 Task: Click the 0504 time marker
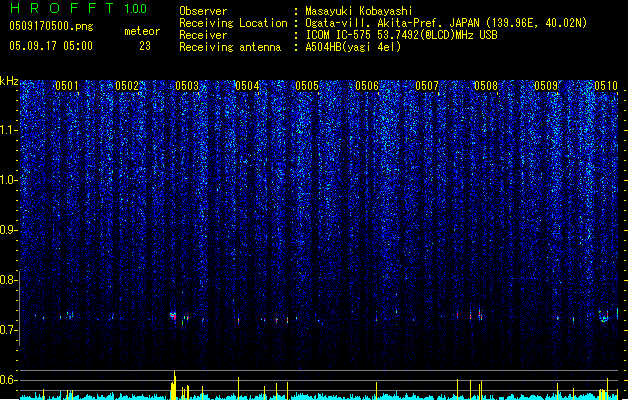(x=247, y=86)
